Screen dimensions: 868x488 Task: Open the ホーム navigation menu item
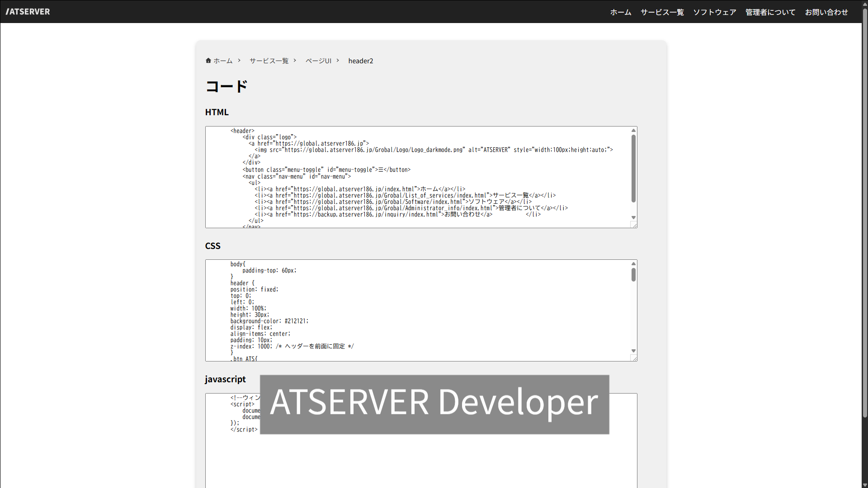[x=620, y=12]
